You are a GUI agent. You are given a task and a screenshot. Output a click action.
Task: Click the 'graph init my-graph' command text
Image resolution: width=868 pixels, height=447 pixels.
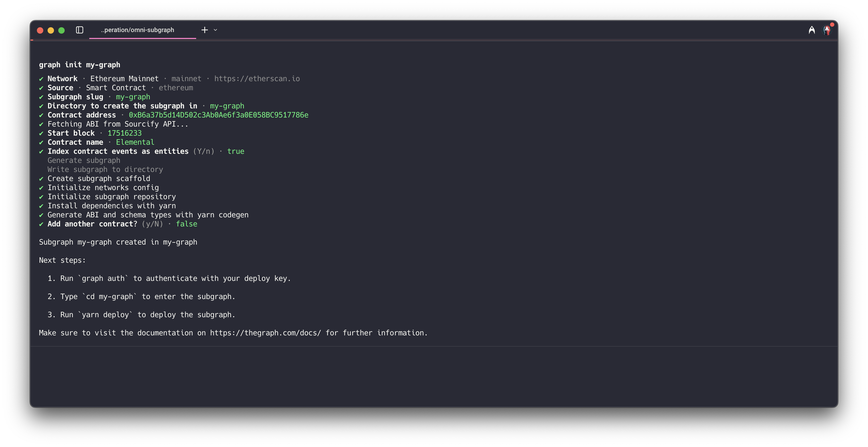pos(80,65)
